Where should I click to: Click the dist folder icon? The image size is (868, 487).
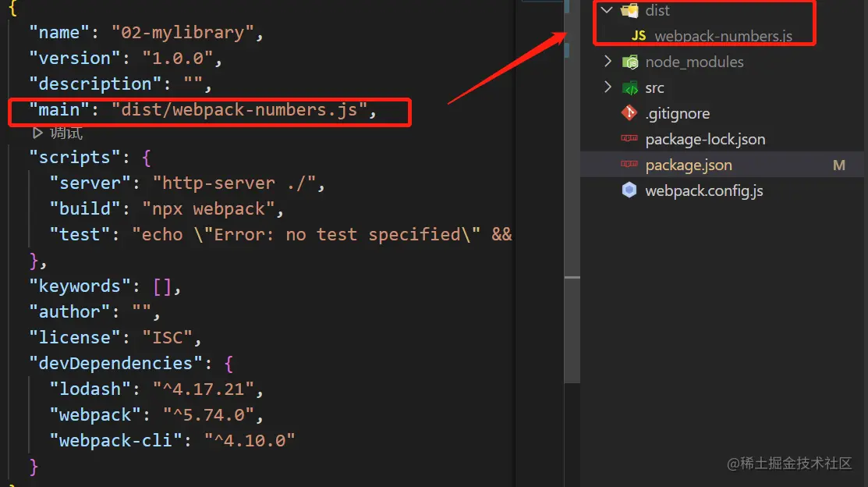[629, 10]
